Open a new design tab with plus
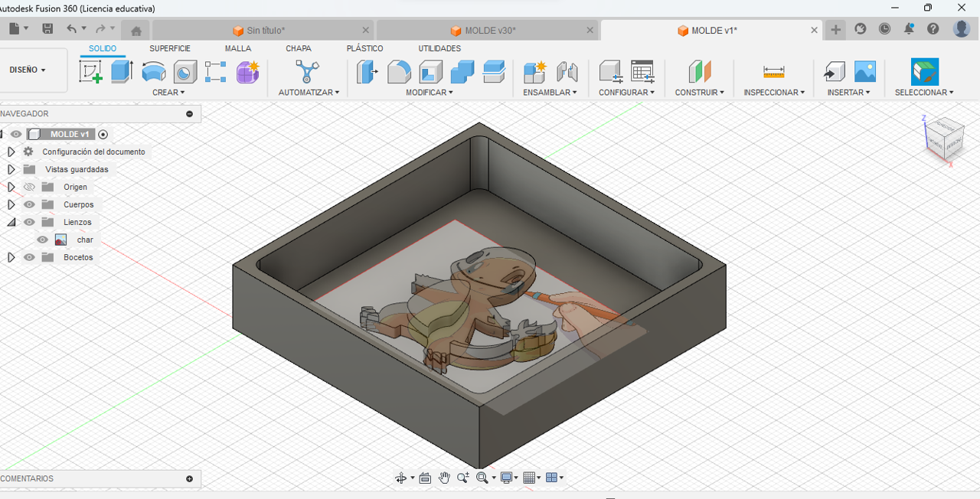 (835, 30)
